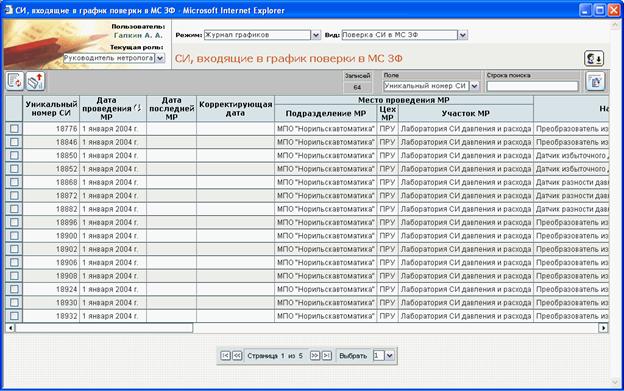This screenshot has width=624, height=391.
Task: Click the user download icon at top right
Action: click(x=594, y=59)
